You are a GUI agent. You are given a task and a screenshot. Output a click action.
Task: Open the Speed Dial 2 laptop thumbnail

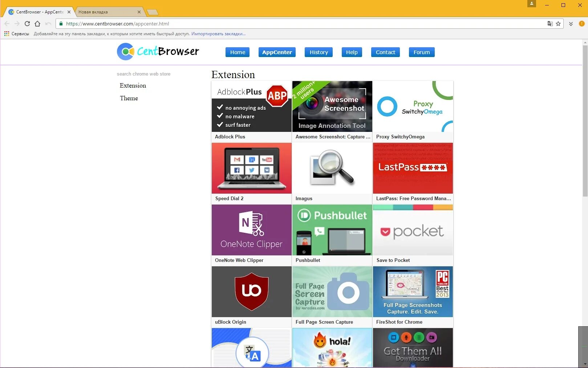coord(252,168)
